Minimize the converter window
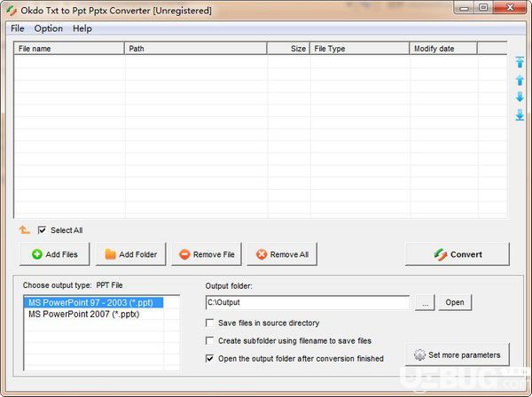Screen dimensions: 532x397 pos(464,7)
